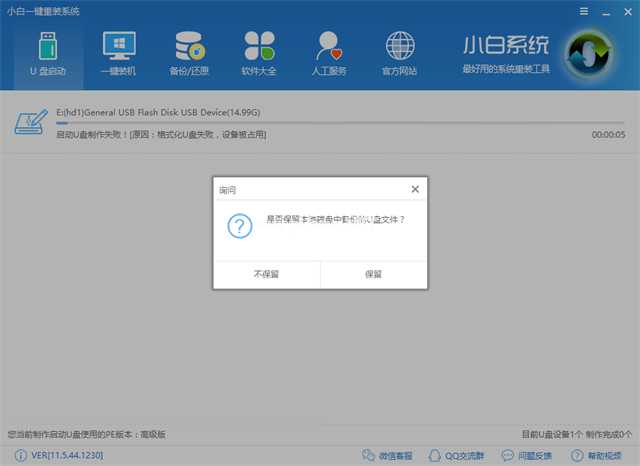
Task: Open QQ交流群 link
Action: coord(456,455)
